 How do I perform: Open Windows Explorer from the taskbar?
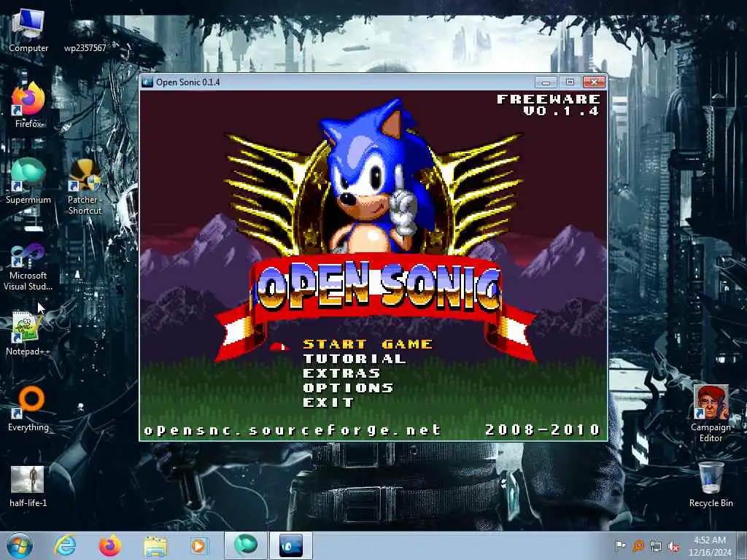pos(155,545)
